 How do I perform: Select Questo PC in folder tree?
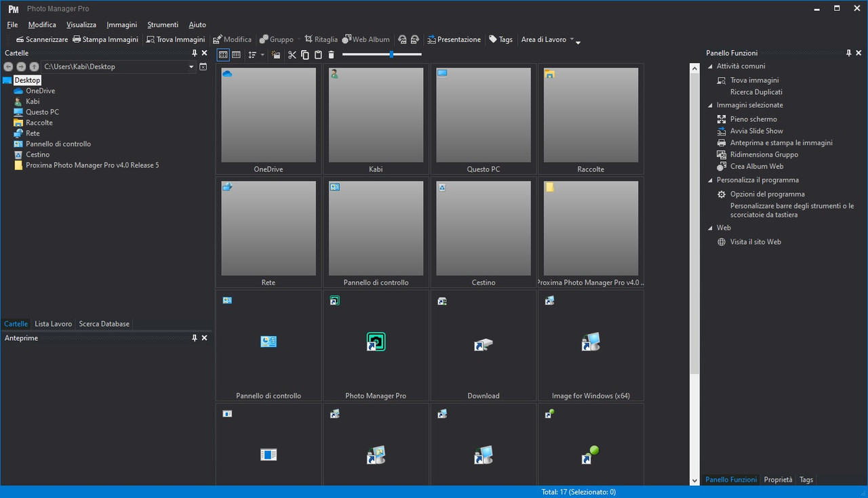click(x=42, y=112)
